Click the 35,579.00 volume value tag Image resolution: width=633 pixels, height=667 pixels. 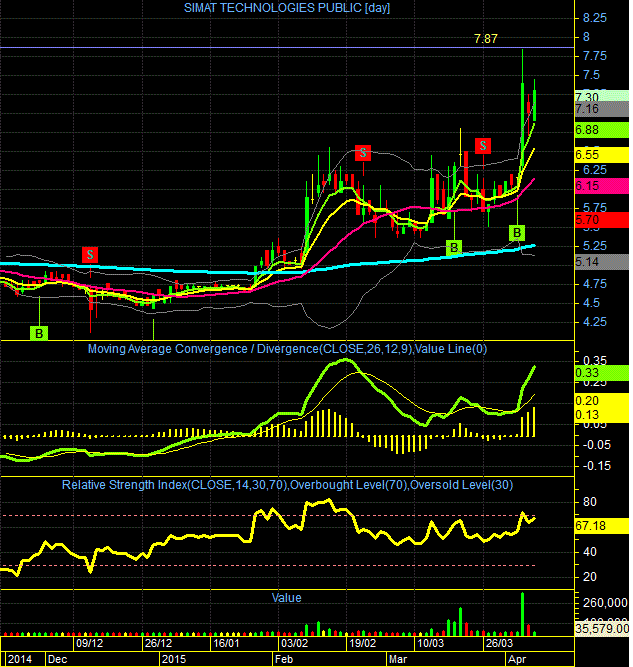click(602, 628)
